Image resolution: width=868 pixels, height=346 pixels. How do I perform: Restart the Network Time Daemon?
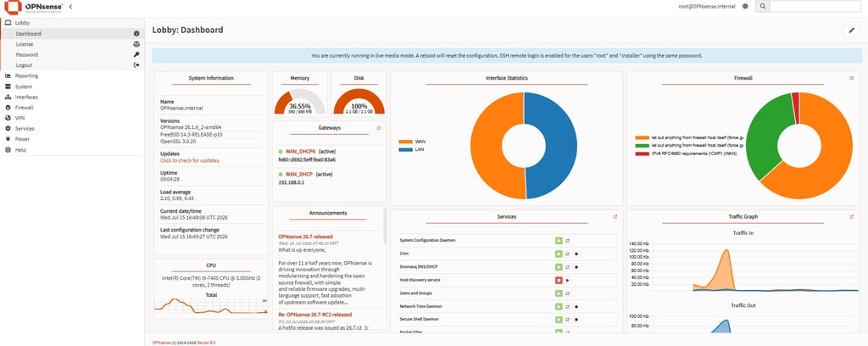(x=567, y=306)
